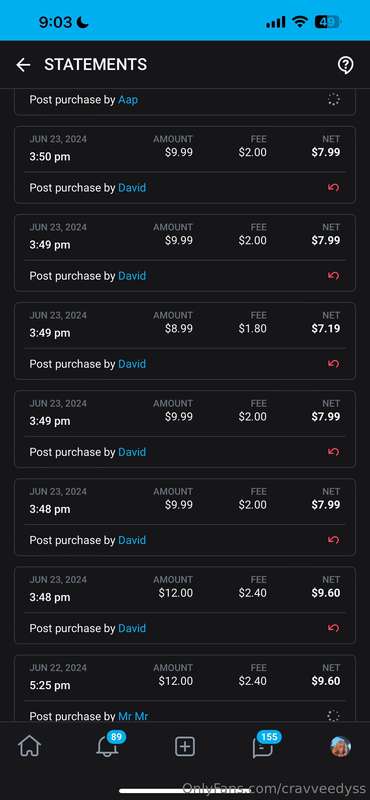
Task: Tap the pending spinner icon next to Aap
Action: (333, 99)
